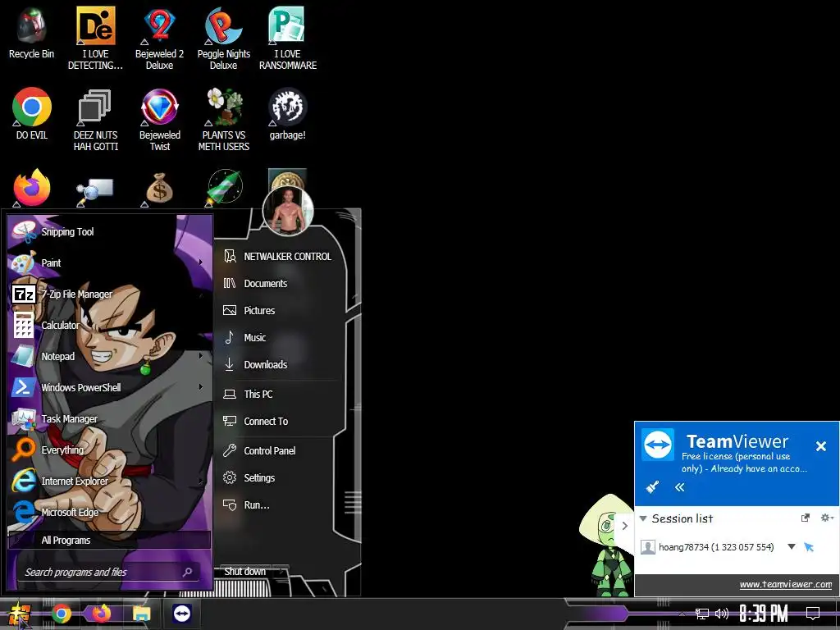Open Control Panel
The image size is (840, 630).
(x=279, y=451)
